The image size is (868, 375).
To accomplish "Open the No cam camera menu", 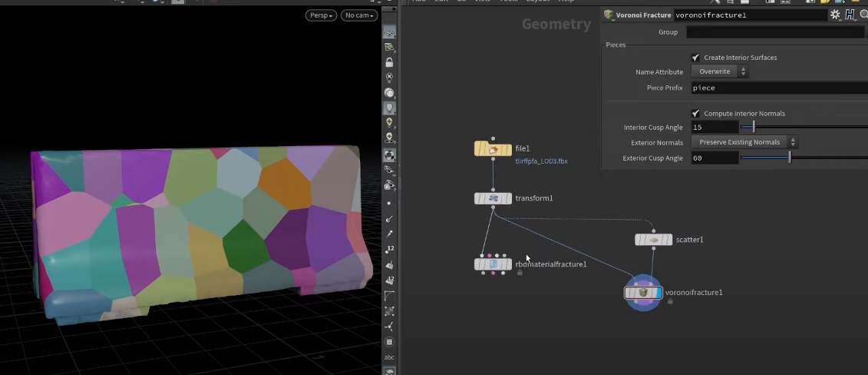I will point(359,15).
